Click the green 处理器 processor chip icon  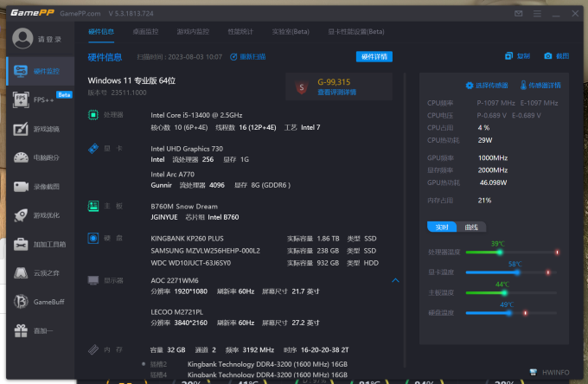(93, 115)
